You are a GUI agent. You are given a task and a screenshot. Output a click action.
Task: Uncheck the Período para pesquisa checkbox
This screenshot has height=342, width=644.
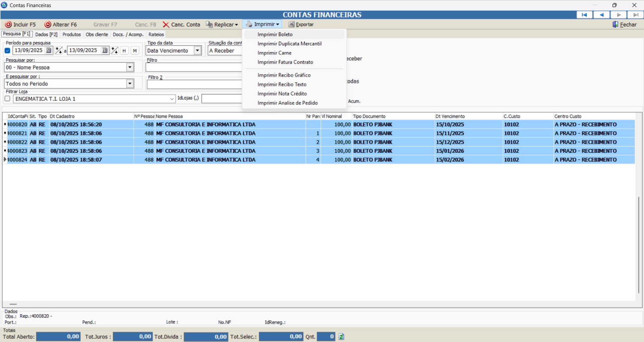click(7, 51)
